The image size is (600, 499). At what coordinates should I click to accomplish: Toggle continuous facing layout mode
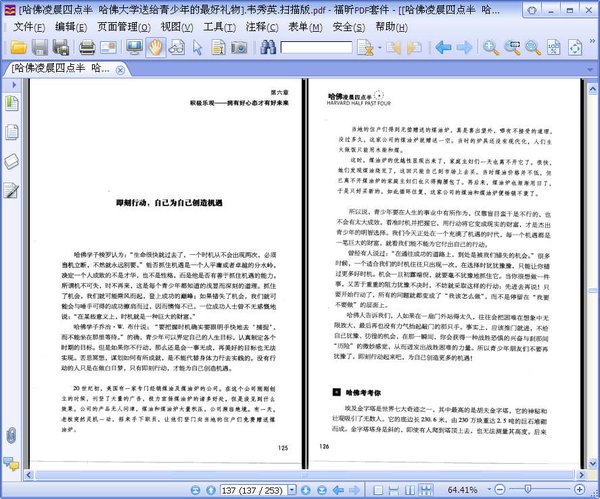pos(426,490)
